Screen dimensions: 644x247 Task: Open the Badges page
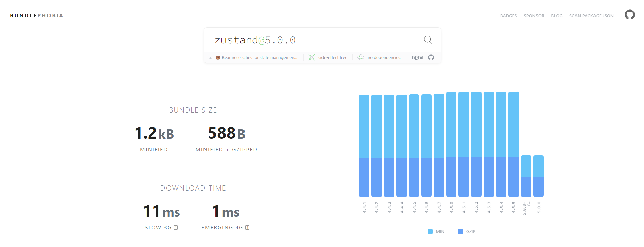tap(508, 16)
